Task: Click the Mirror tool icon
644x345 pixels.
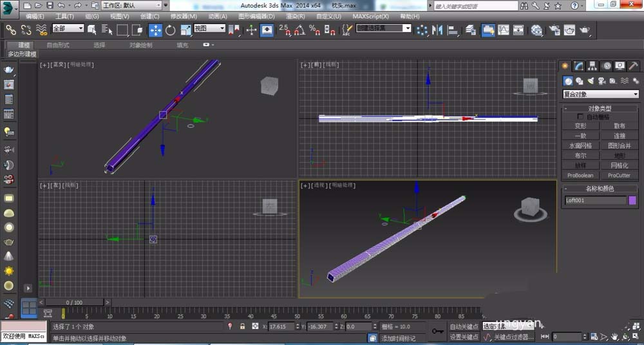Action: (437, 30)
